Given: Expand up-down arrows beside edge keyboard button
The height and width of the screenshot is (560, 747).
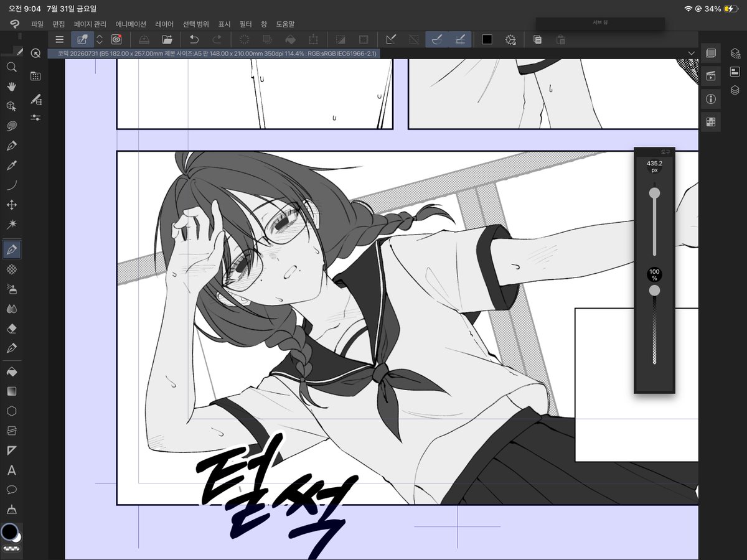Looking at the screenshot, I should pyautogui.click(x=100, y=40).
